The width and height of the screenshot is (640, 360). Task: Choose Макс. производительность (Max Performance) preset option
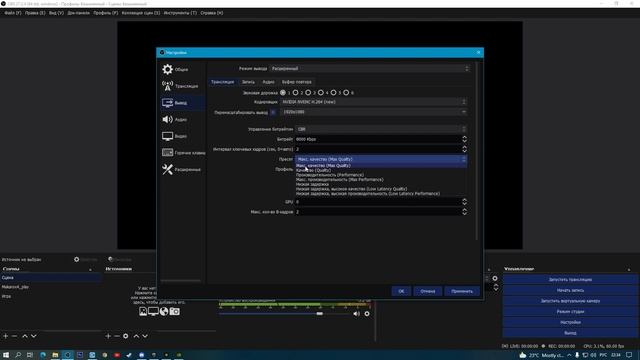pos(340,180)
